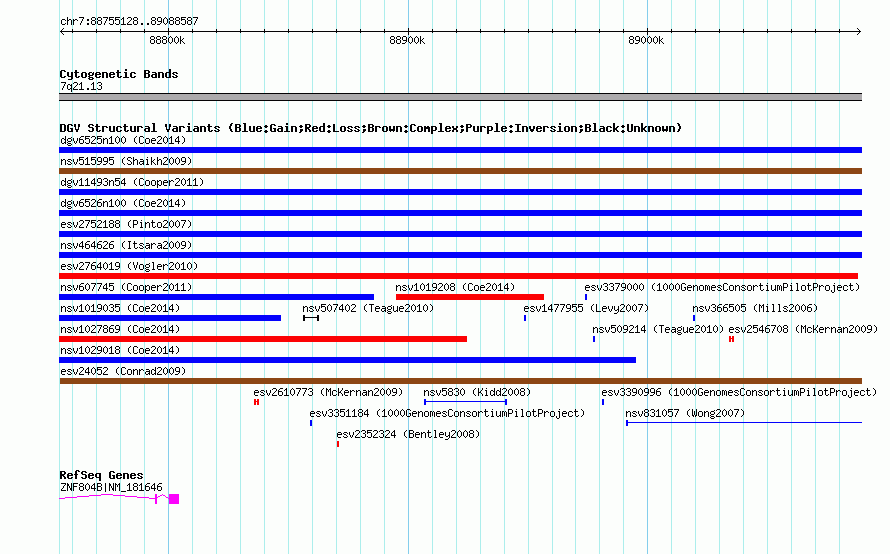Click the 88900k ruler tick label
Image resolution: width=890 pixels, height=554 pixels.
point(407,40)
